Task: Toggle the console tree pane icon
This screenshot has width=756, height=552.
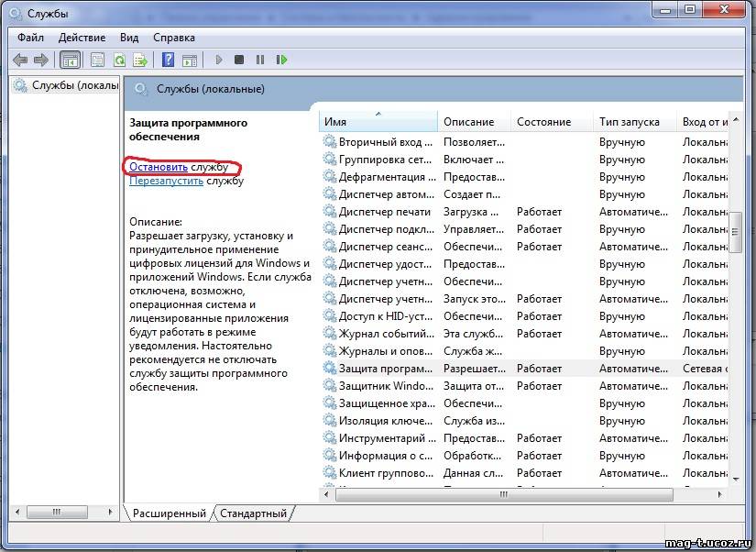Action: click(70, 61)
